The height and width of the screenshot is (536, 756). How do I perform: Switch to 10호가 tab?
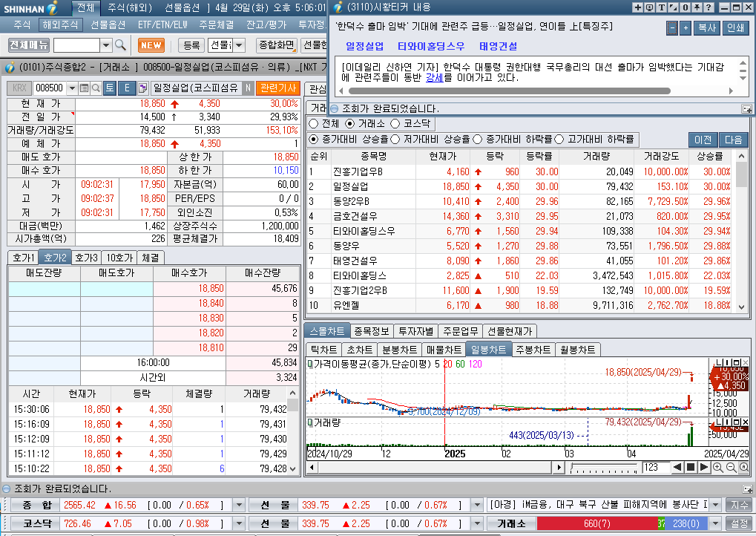coord(119,258)
